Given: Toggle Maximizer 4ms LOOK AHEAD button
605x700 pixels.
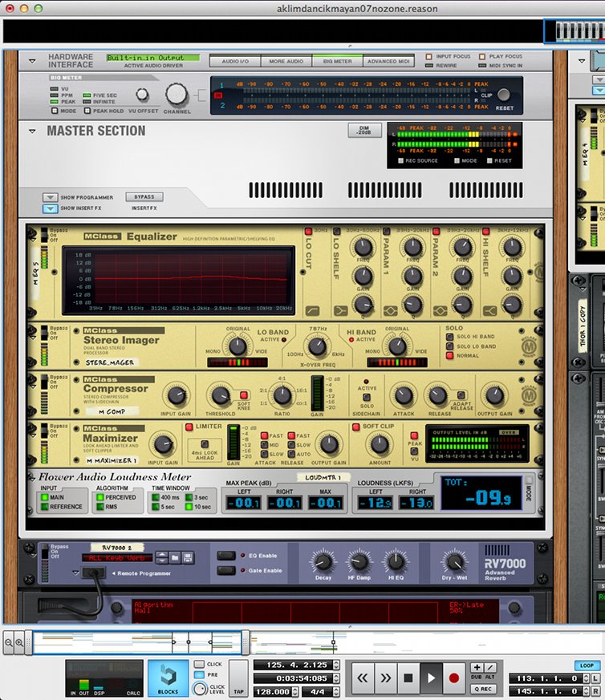Looking at the screenshot, I should point(205,443).
